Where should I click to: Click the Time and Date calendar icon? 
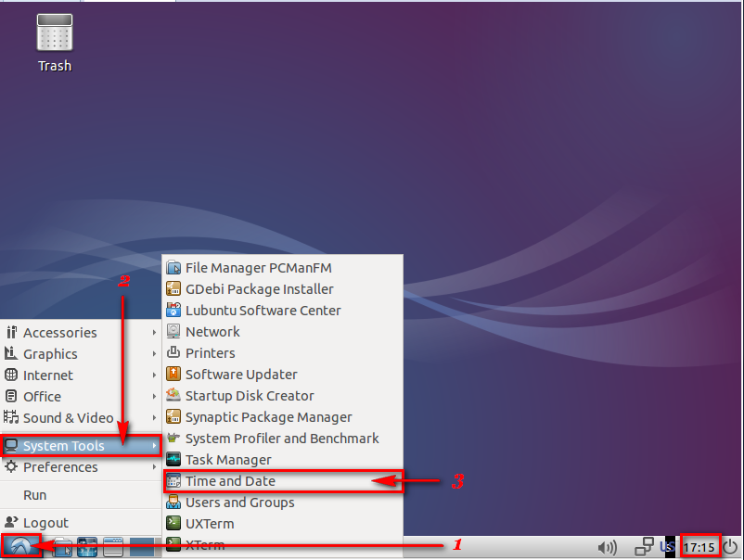173,481
